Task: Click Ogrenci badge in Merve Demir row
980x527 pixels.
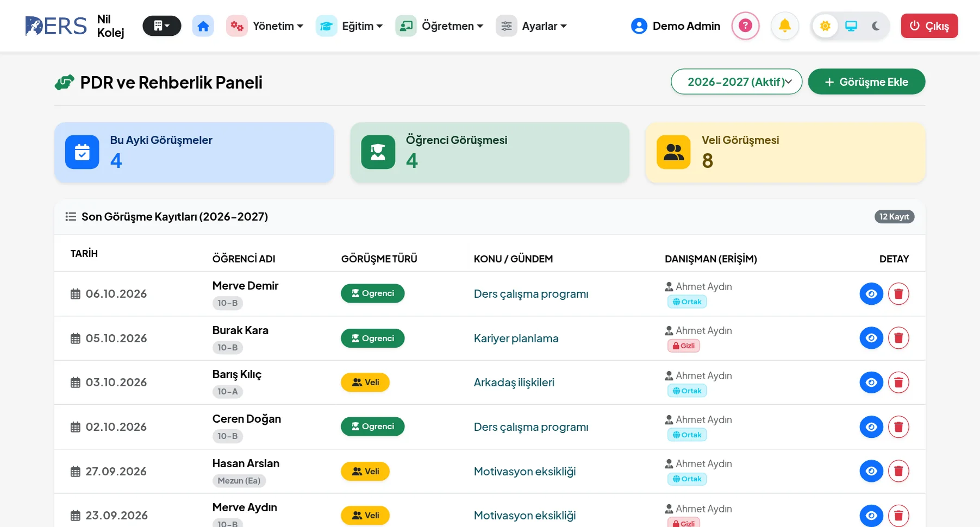Action: click(373, 293)
